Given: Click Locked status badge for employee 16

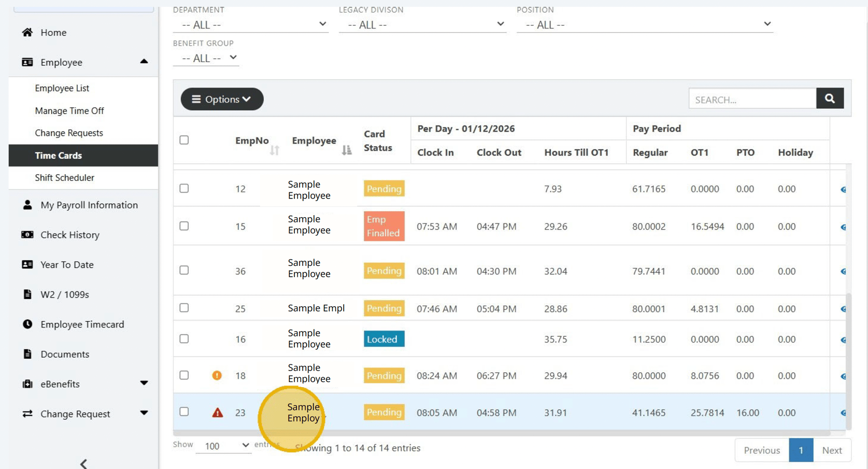Looking at the screenshot, I should pyautogui.click(x=384, y=339).
